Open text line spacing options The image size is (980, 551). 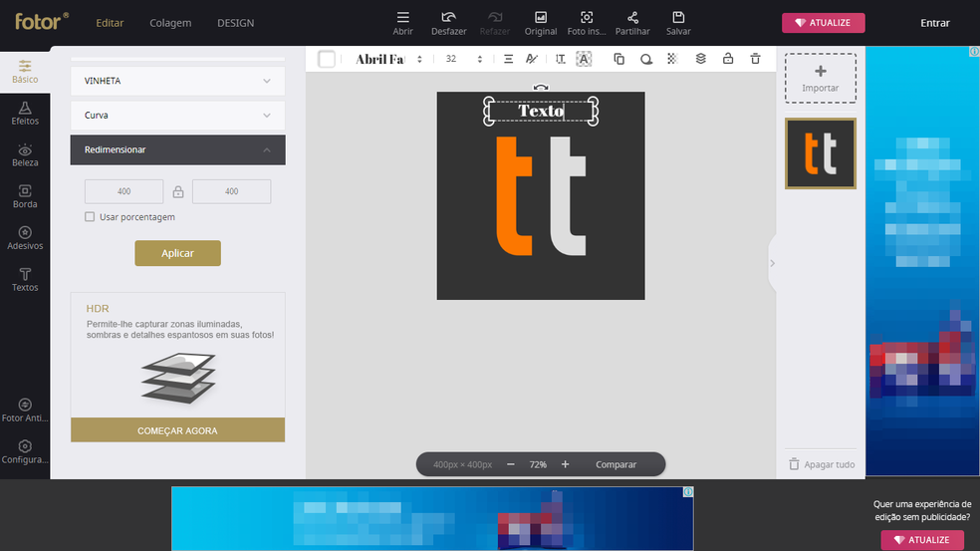click(560, 59)
